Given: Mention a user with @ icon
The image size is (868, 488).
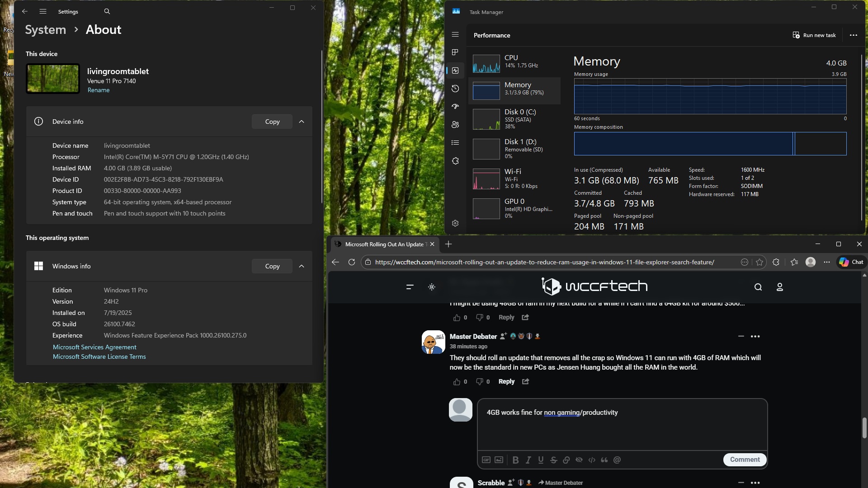Looking at the screenshot, I should point(617,460).
